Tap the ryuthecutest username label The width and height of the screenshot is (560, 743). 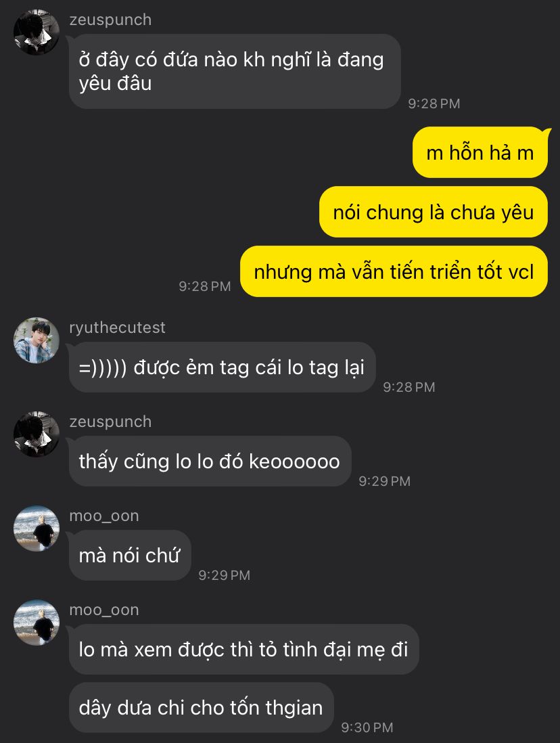tap(117, 328)
